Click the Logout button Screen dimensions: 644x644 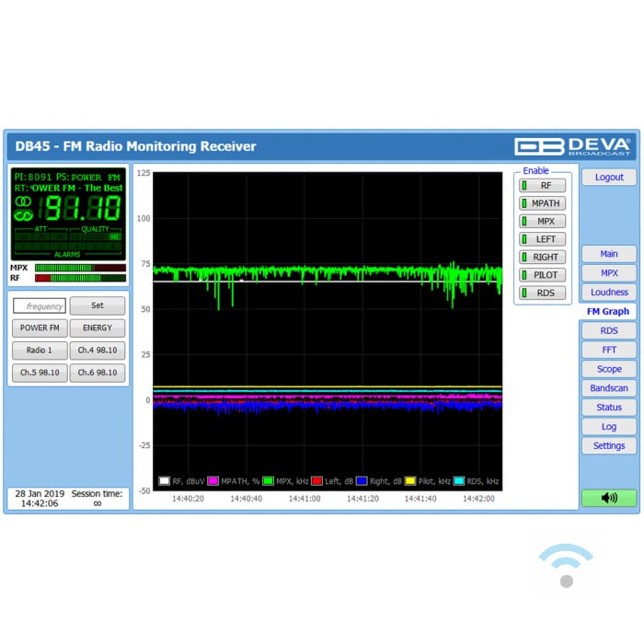point(608,178)
